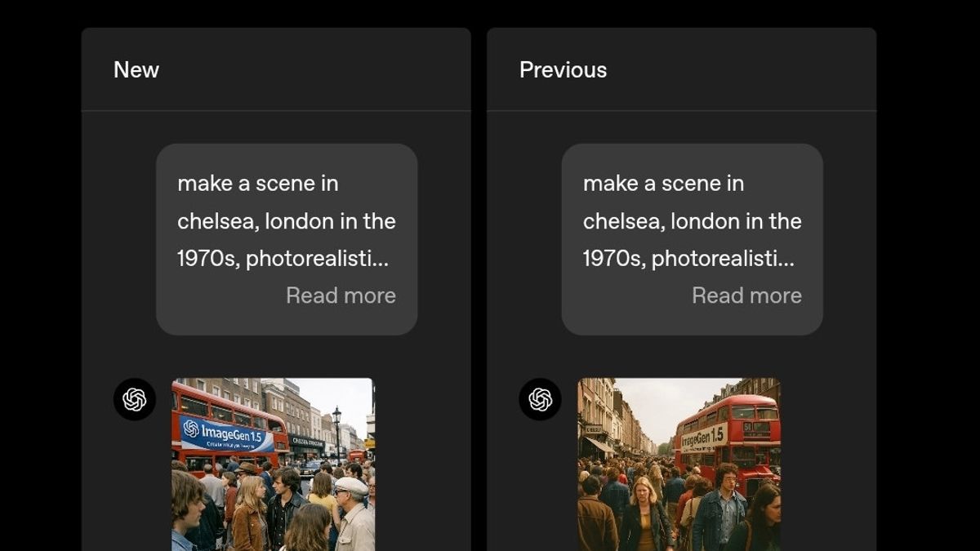The height and width of the screenshot is (551, 980).
Task: Select the Previous panel header
Action: [563, 69]
